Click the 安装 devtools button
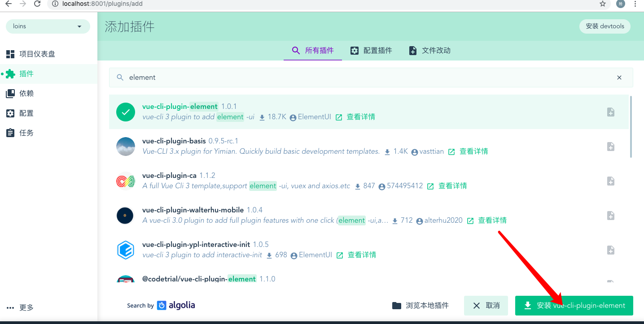Image resolution: width=644 pixels, height=324 pixels. [605, 26]
